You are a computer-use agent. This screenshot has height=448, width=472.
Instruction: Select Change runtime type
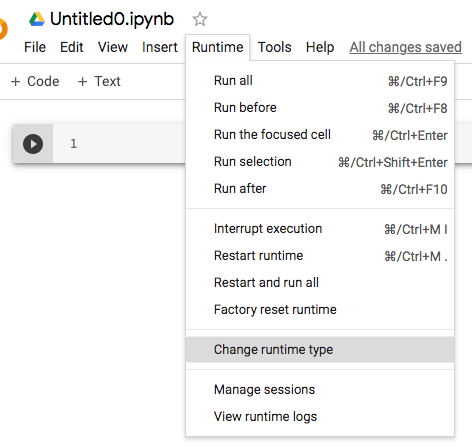[x=320, y=349]
